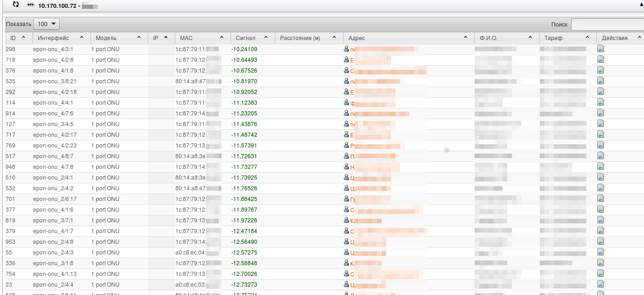Click the user icon in row epon-onu_2/4:2

pos(346,188)
